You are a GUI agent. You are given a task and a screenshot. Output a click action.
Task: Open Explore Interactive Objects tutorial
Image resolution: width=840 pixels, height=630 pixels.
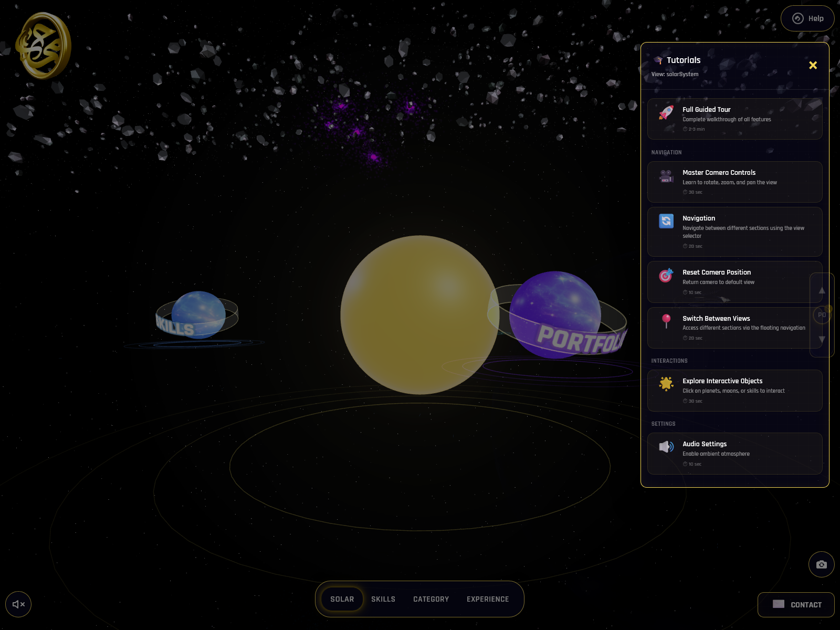(734, 391)
